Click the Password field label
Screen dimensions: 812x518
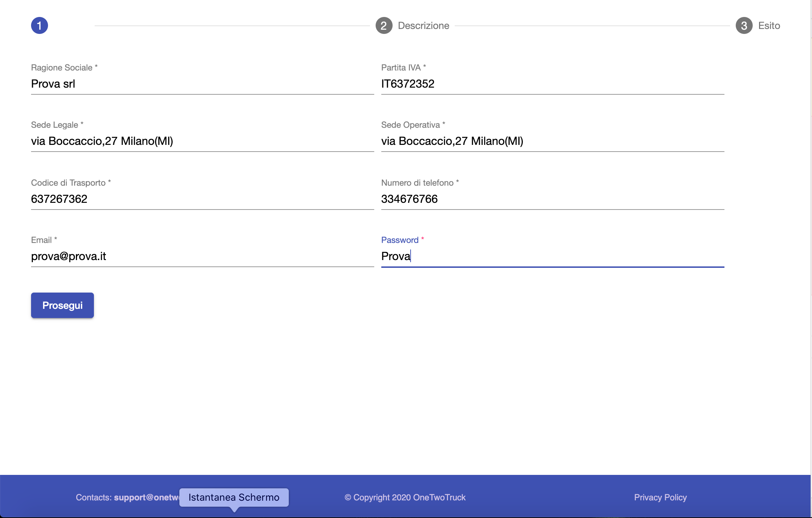[x=400, y=240]
